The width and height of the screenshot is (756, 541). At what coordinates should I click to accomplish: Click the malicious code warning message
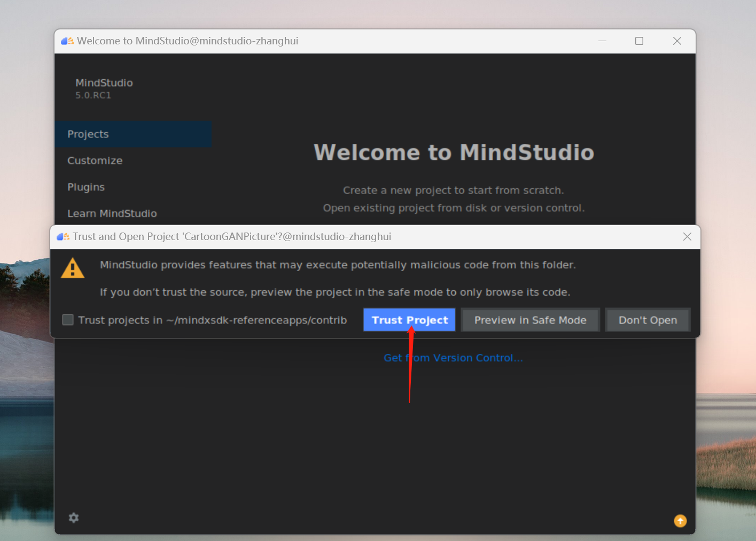(338, 265)
